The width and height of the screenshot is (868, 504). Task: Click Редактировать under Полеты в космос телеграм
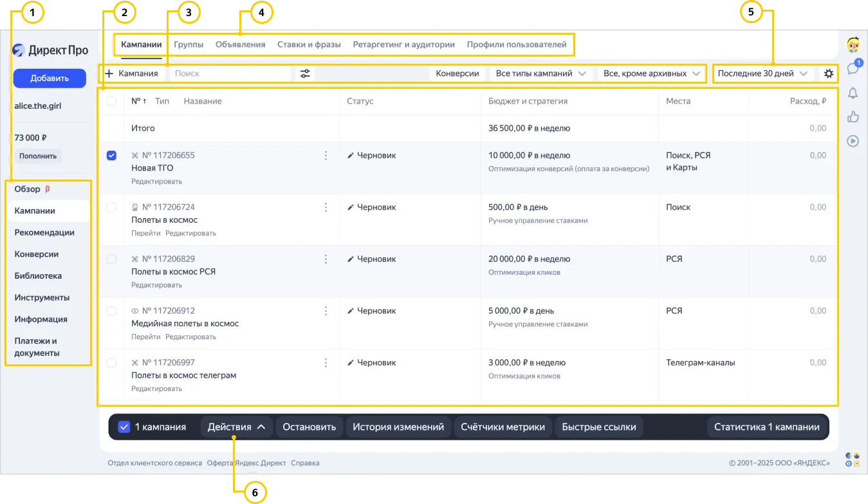156,389
